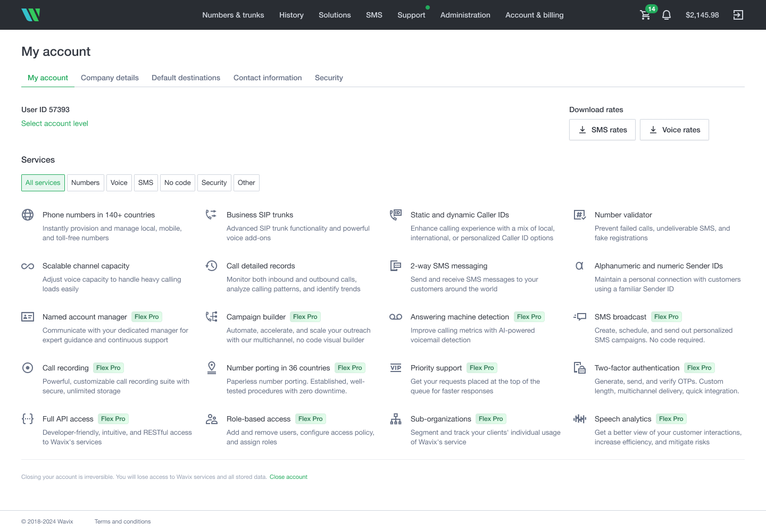Open the top navigation SMS menu
Image resolution: width=766 pixels, height=532 pixels.
[374, 15]
